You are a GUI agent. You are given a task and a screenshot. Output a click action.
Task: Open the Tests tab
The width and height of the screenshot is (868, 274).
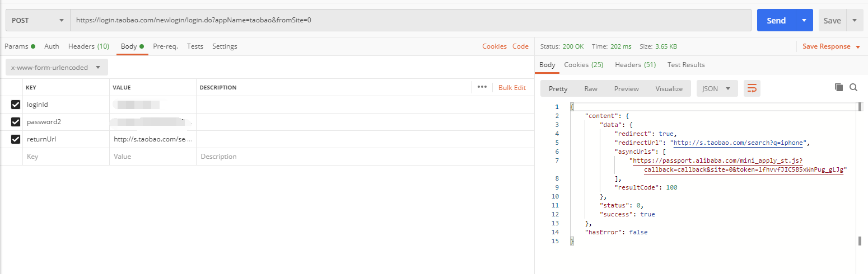(x=195, y=46)
